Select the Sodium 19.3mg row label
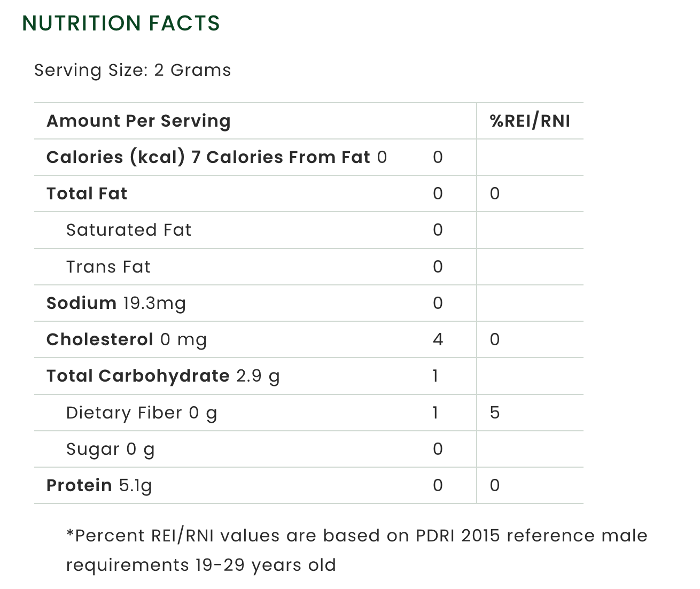Image resolution: width=700 pixels, height=589 pixels. pyautogui.click(x=116, y=303)
